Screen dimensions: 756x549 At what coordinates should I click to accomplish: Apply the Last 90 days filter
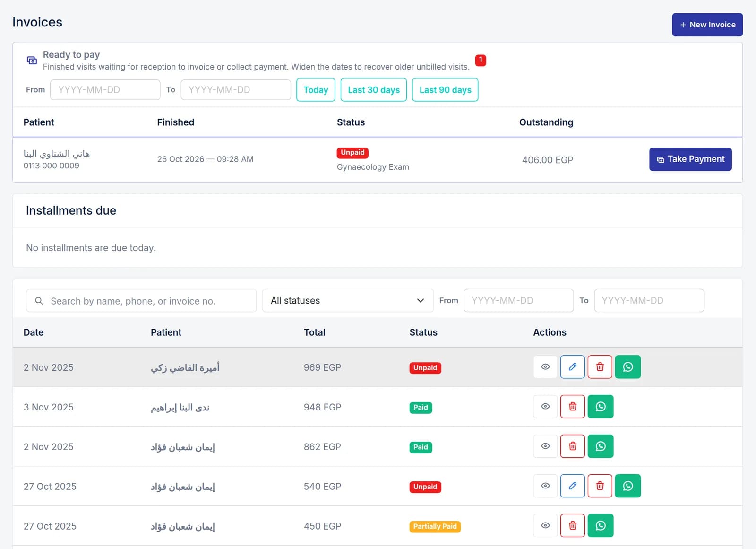445,90
